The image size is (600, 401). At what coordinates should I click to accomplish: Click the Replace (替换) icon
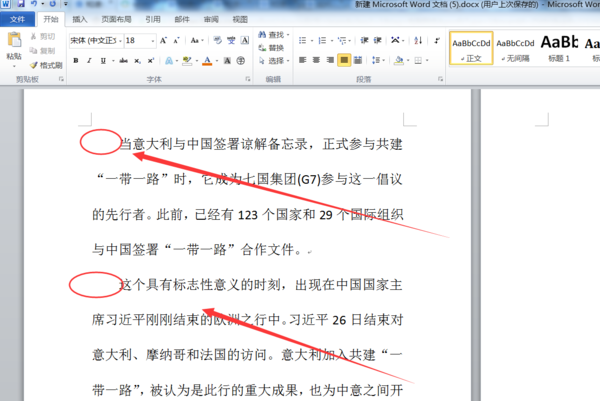coord(262,48)
